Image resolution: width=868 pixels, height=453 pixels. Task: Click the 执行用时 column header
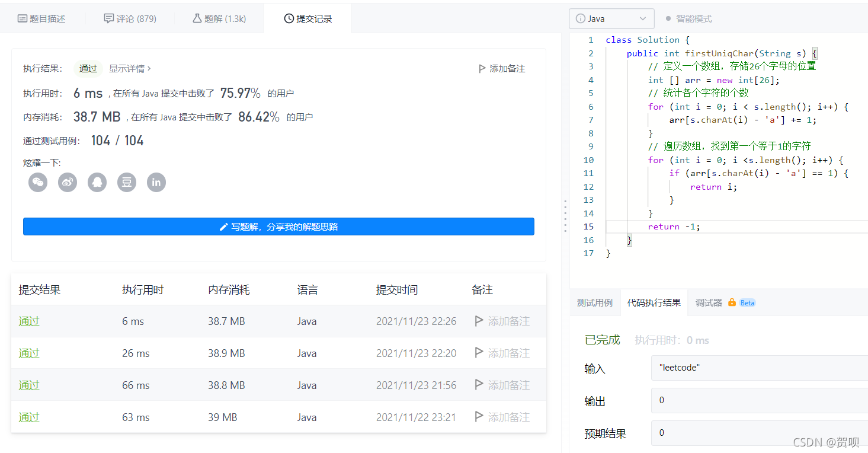point(143,290)
